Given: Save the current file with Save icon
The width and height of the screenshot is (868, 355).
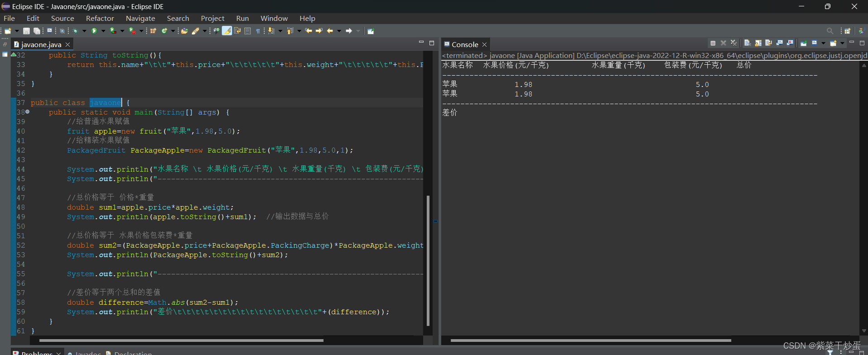Looking at the screenshot, I should pyautogui.click(x=26, y=31).
